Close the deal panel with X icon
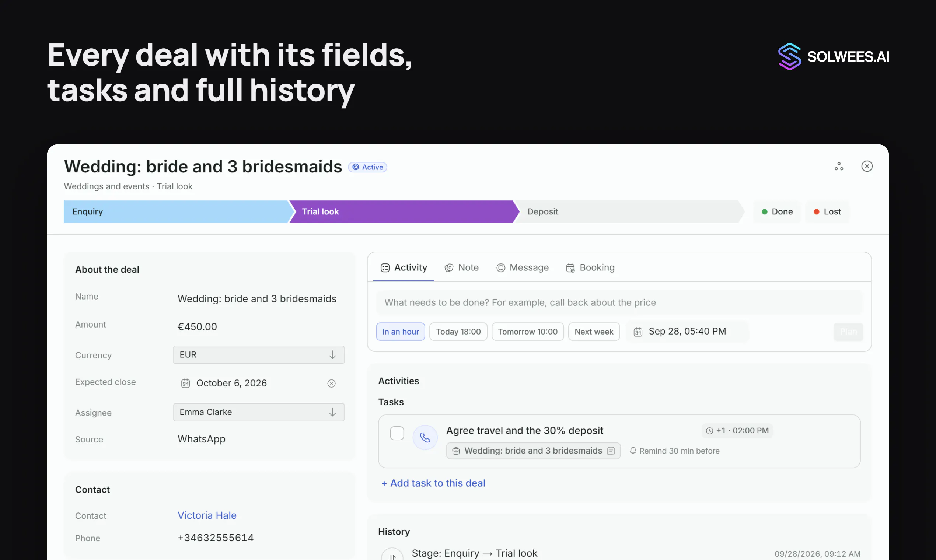This screenshot has width=936, height=560. coord(867,167)
